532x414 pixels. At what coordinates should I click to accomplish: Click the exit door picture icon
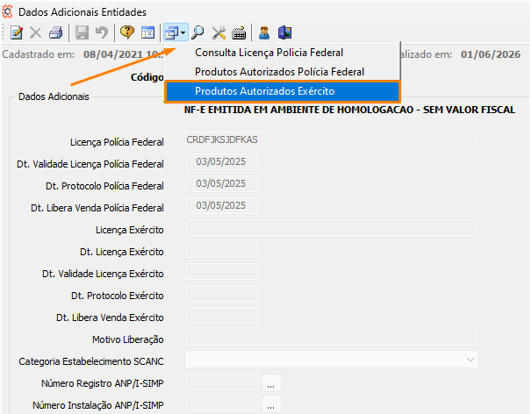point(285,32)
